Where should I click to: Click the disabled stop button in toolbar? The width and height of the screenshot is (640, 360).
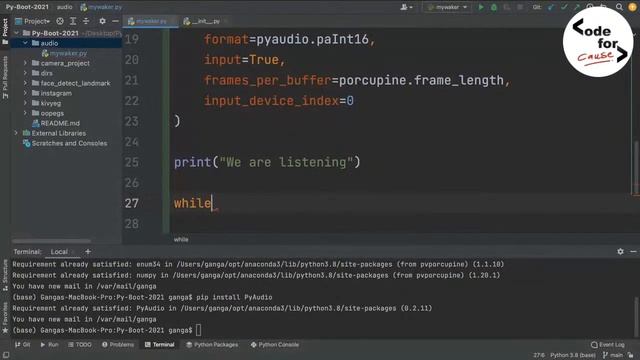(520, 7)
